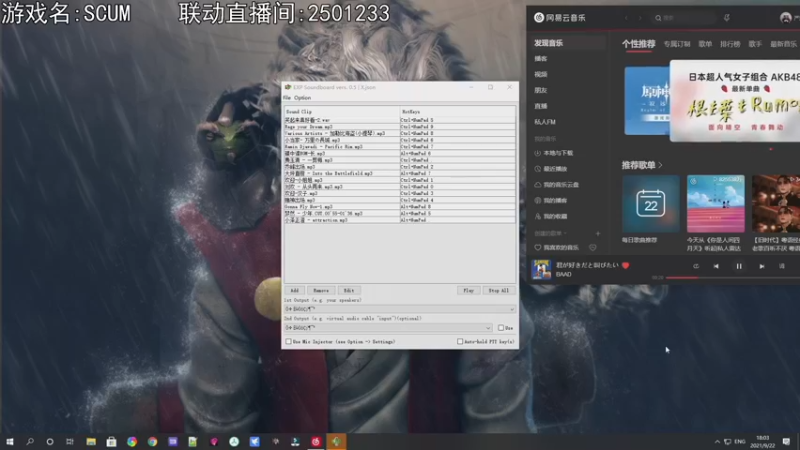Open my music cloud disk sidebar item
This screenshot has width=800, height=450.
coord(557,185)
